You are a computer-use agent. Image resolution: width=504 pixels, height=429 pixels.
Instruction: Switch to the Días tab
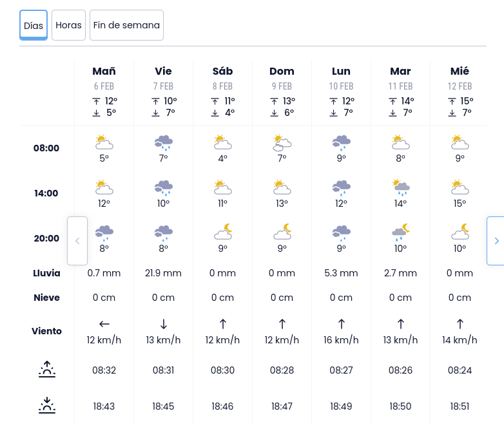pyautogui.click(x=34, y=26)
